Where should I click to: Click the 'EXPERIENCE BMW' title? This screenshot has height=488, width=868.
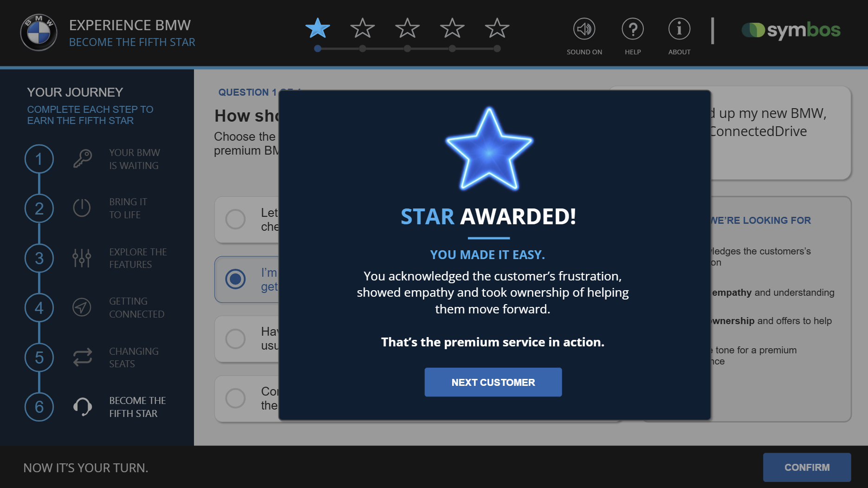[130, 25]
